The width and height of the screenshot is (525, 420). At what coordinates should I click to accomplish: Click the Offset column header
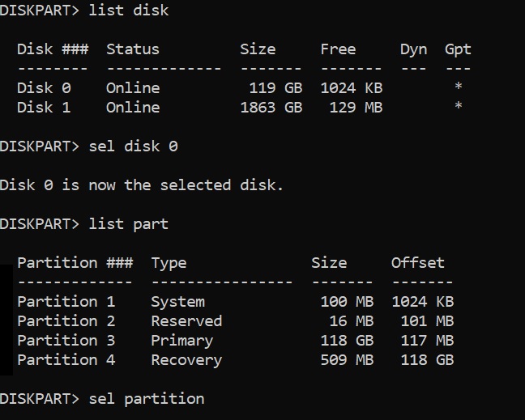(x=417, y=263)
